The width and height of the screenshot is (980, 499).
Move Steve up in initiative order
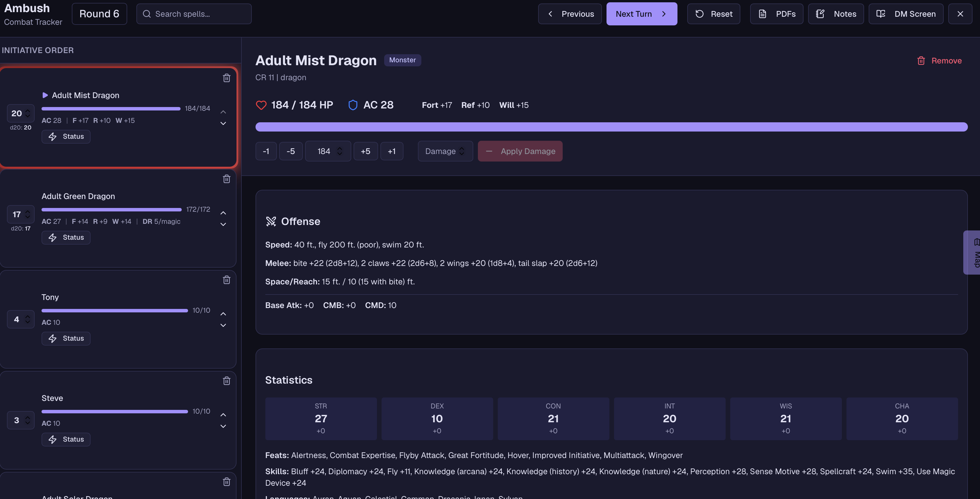coord(223,415)
